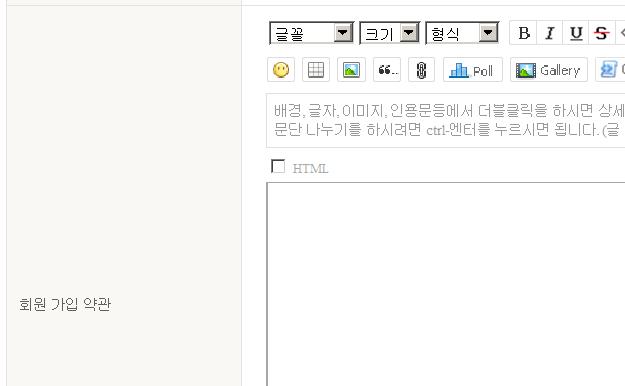This screenshot has width=625, height=386.
Task: Apply italic formatting
Action: click(x=550, y=33)
